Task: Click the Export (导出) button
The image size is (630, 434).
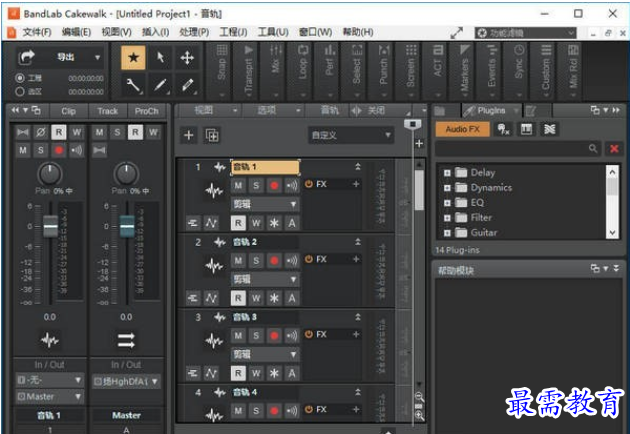Action: coord(65,57)
